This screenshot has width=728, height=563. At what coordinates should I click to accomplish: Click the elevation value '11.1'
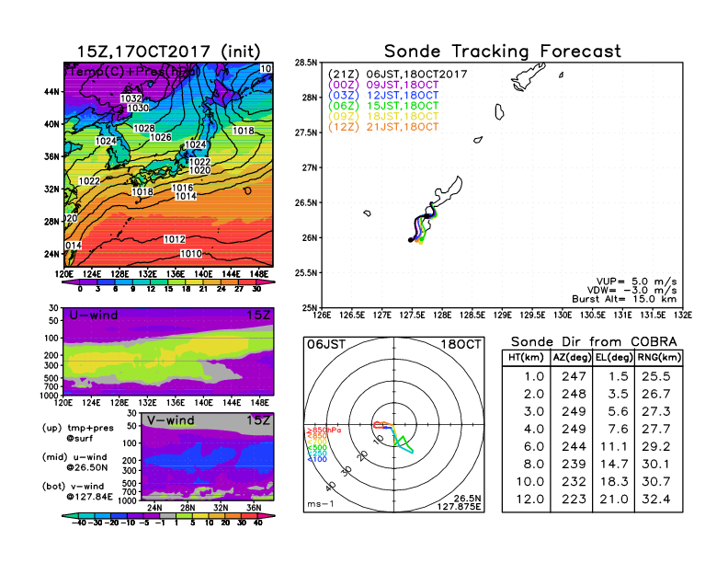coord(614,446)
